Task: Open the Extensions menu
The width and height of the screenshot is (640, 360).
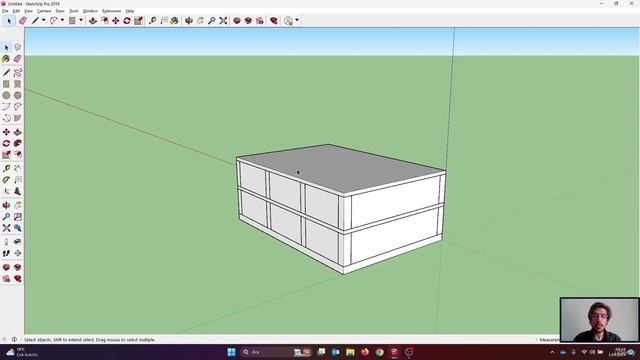Action: pyautogui.click(x=111, y=11)
